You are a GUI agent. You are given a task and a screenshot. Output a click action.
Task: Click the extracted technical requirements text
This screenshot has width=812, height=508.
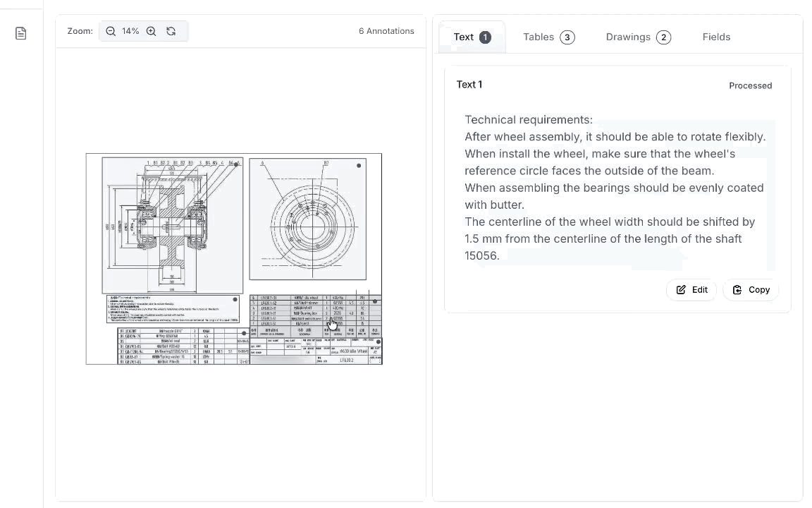pos(615,188)
